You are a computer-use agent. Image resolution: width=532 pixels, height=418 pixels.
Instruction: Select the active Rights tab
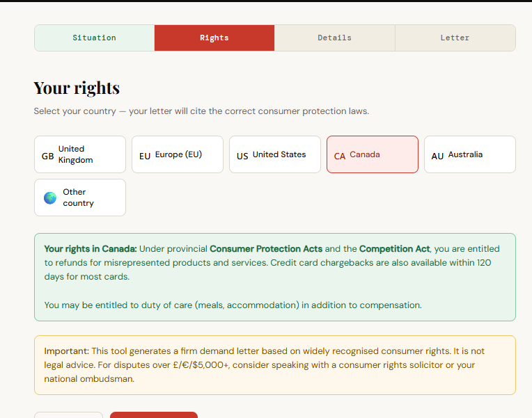point(214,38)
